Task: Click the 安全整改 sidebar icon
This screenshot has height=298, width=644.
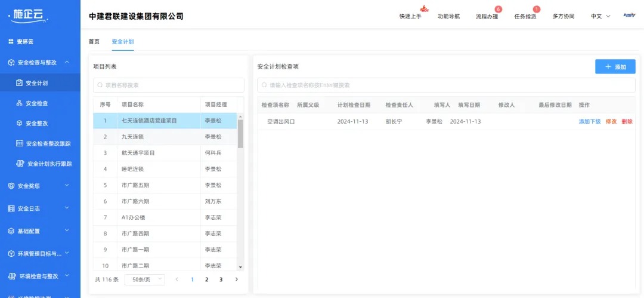Action: click(20, 124)
